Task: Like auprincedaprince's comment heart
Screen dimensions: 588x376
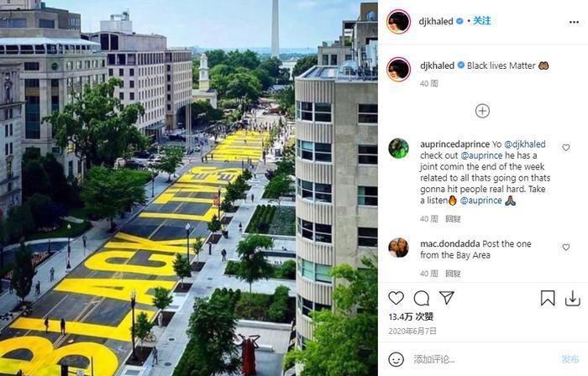Action: coord(566,148)
